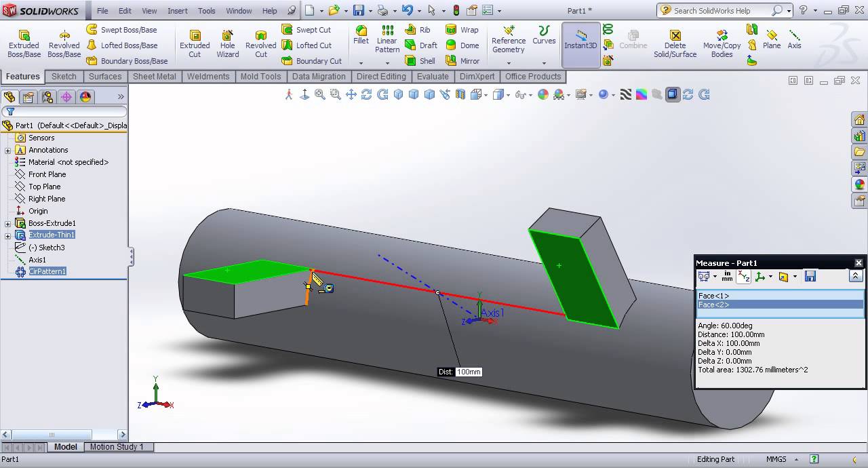Image resolution: width=868 pixels, height=468 pixels.
Task: Select the Revolved Boss/Base tool
Action: (64, 43)
